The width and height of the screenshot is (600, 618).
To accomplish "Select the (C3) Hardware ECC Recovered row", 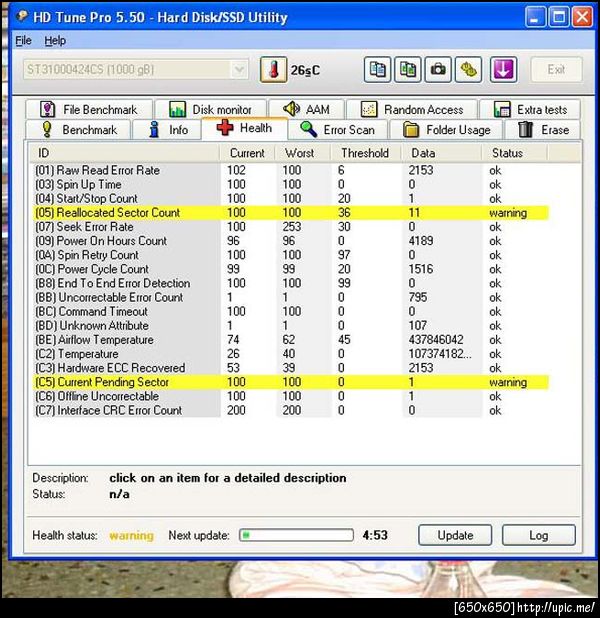I will click(289, 368).
